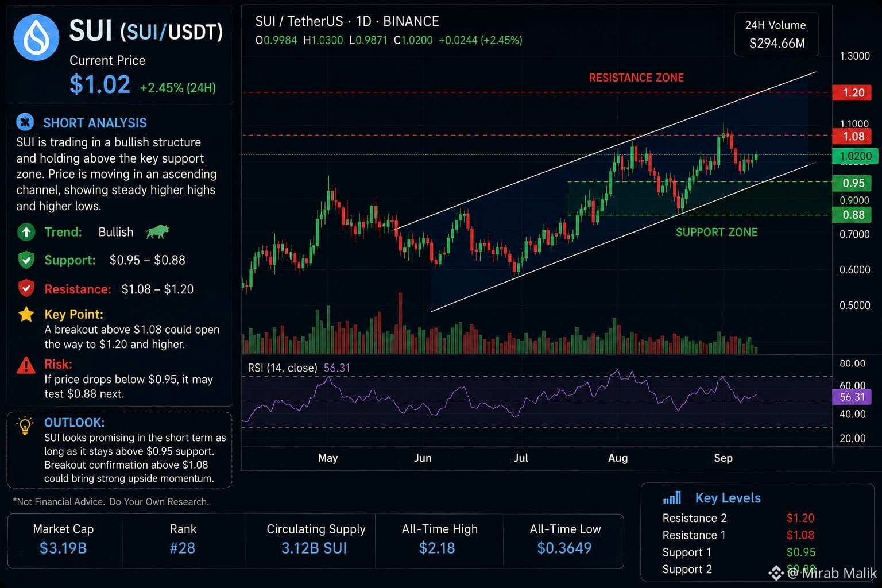Click the 'SUI (SUI/USDT)' header title
The image size is (882, 588).
coord(146,30)
